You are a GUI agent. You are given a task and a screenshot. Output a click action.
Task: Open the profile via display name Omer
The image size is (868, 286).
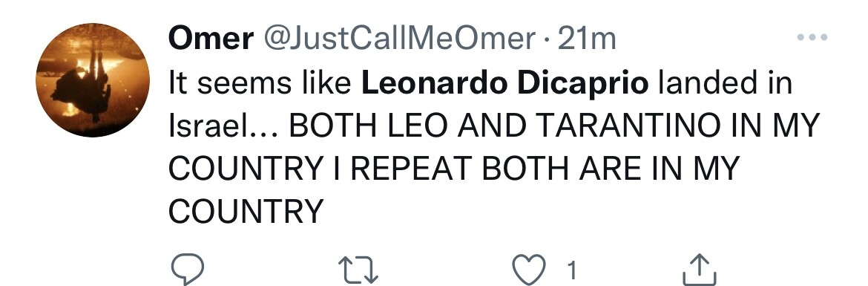pos(211,39)
